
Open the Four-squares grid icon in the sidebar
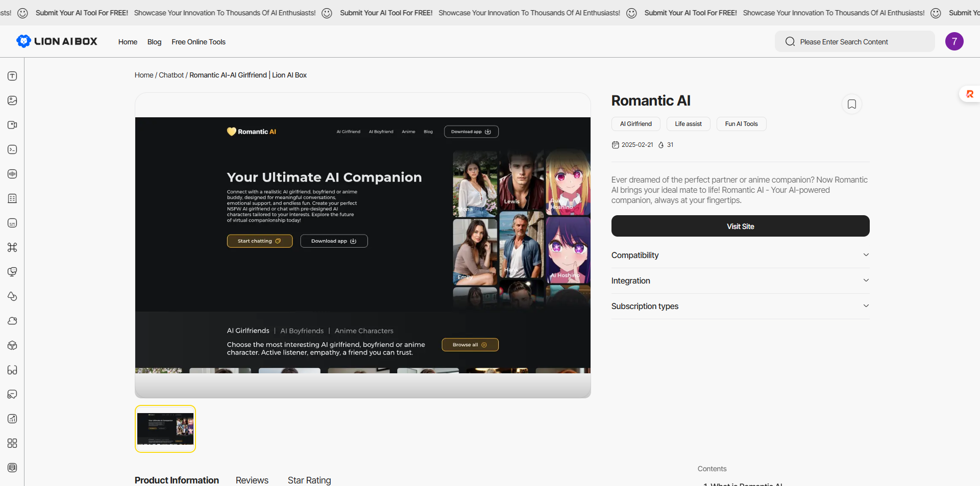(x=12, y=443)
